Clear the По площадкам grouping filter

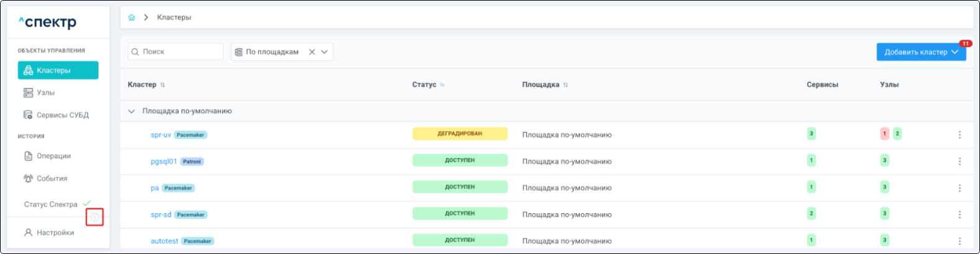pos(312,52)
